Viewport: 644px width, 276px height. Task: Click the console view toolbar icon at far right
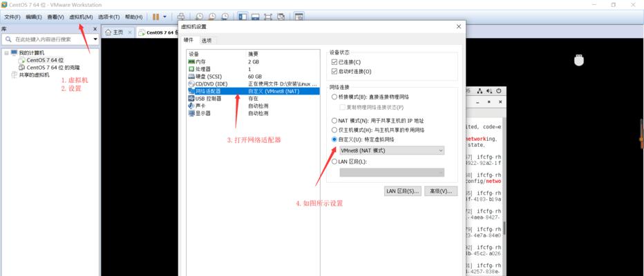click(x=299, y=17)
